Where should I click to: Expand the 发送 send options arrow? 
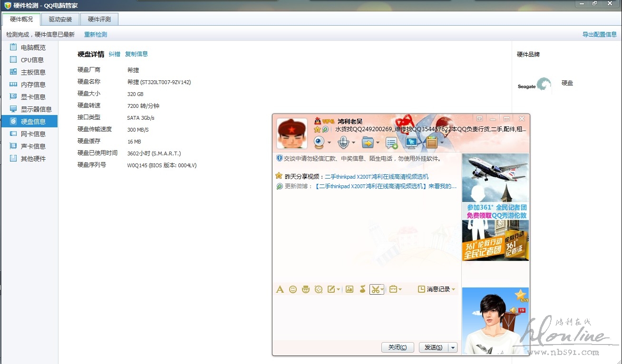point(453,347)
